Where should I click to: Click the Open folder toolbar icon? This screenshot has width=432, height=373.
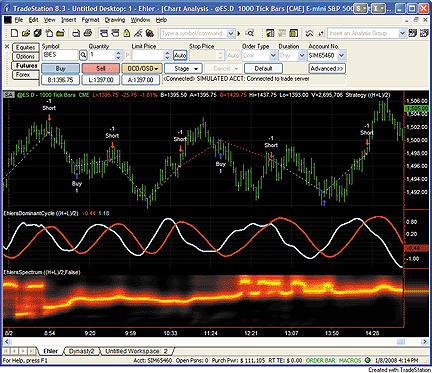(26, 33)
